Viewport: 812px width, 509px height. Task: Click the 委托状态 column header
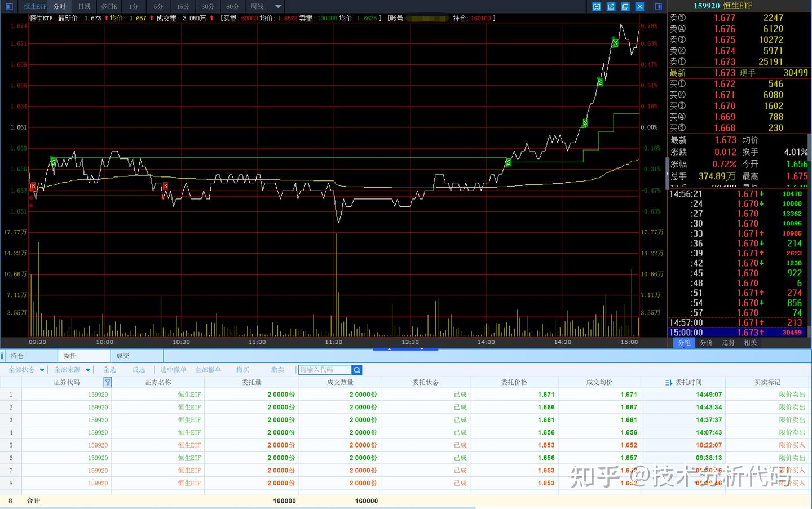(x=425, y=382)
